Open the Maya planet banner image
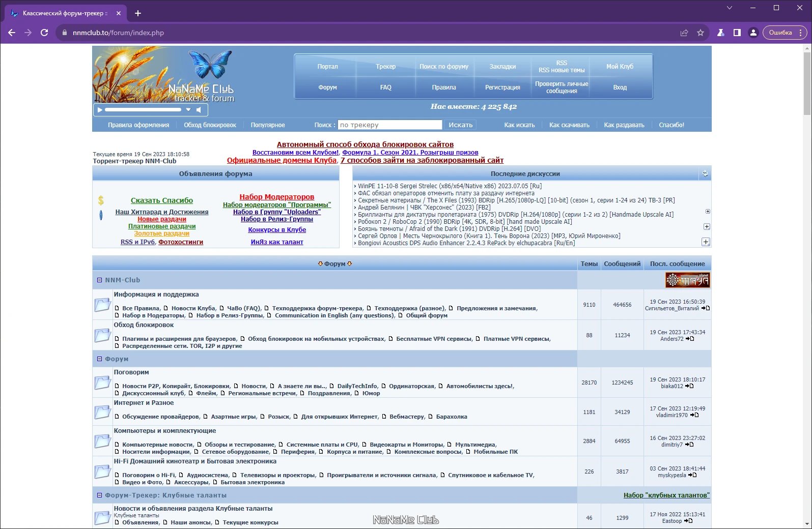 point(687,280)
